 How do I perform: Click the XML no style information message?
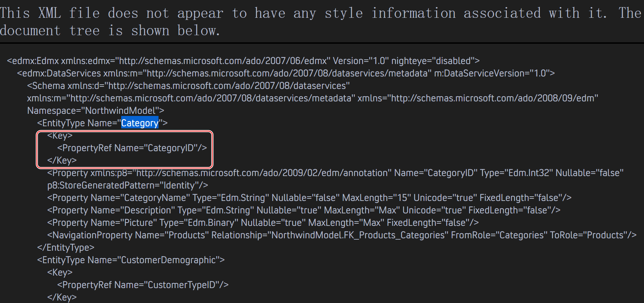tap(321, 22)
